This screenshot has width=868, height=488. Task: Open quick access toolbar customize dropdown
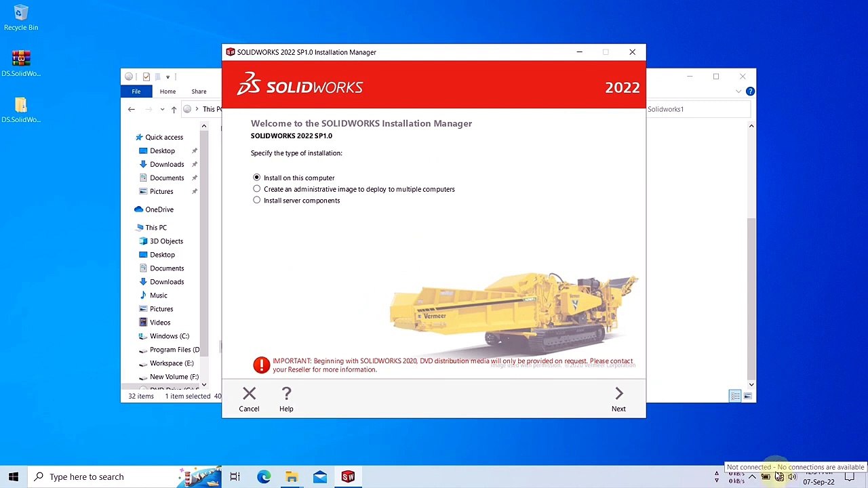pos(167,77)
